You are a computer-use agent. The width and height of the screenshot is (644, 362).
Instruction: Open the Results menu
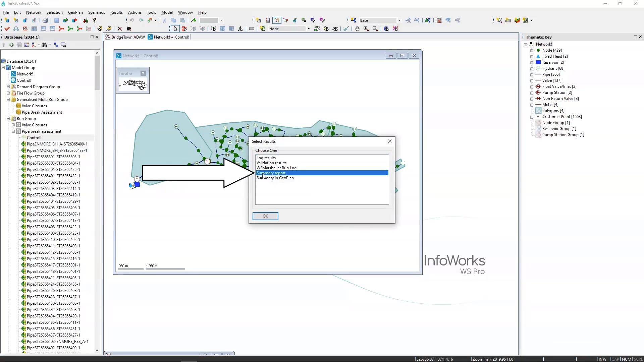click(116, 12)
